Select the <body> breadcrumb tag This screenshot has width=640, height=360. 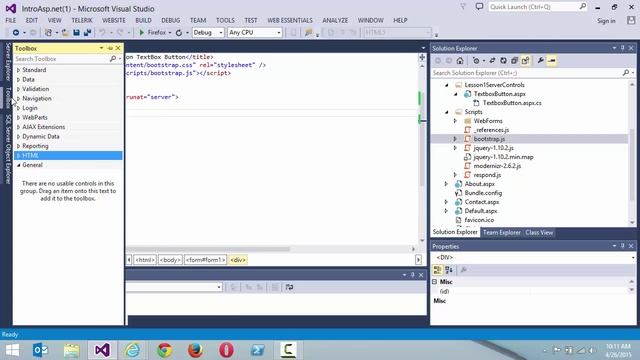170,260
